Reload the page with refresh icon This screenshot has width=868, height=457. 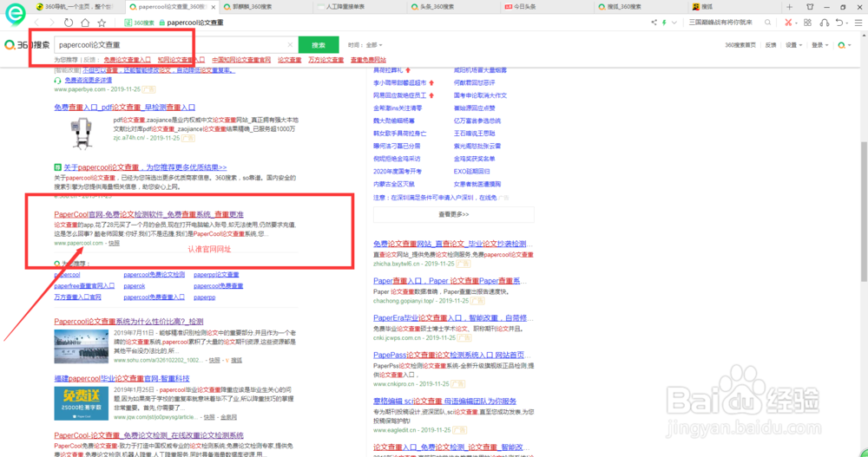(68, 23)
